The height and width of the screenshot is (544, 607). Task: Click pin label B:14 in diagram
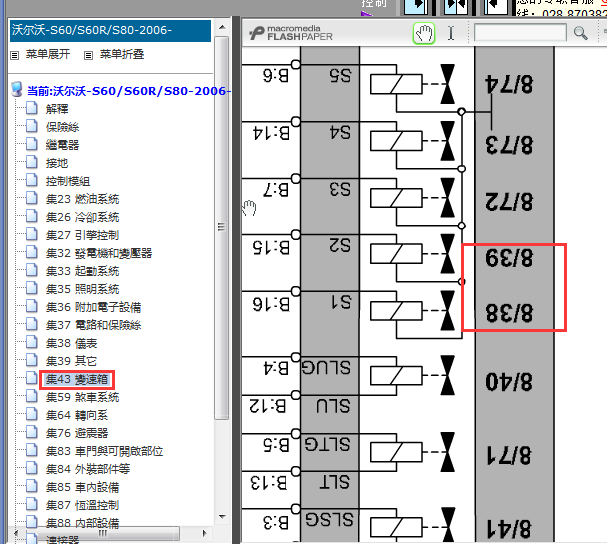pos(271,133)
